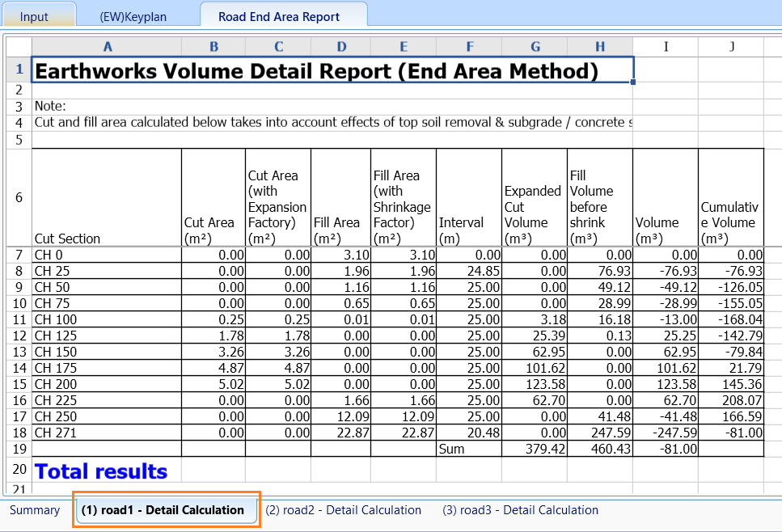Select column E header
782x532 pixels.
[404, 47]
